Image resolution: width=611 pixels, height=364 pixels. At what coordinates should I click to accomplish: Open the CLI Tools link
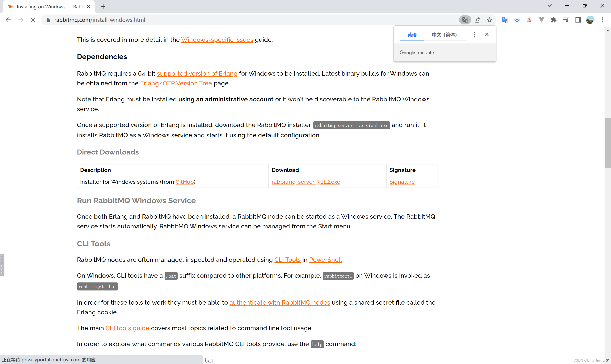287,260
